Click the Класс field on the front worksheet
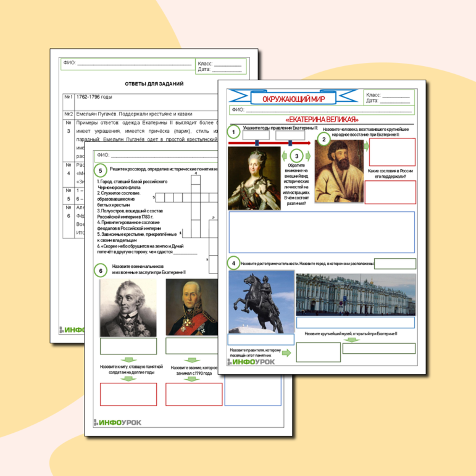The image size is (476, 476). [387, 95]
